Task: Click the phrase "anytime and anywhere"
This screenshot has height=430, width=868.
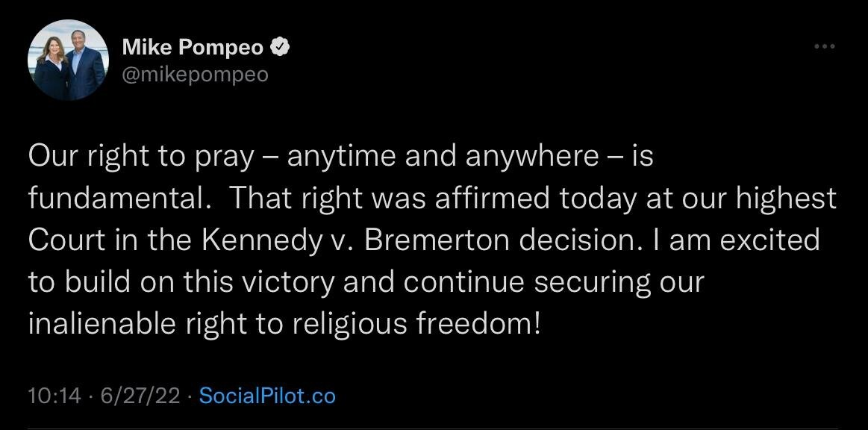Action: [x=443, y=157]
